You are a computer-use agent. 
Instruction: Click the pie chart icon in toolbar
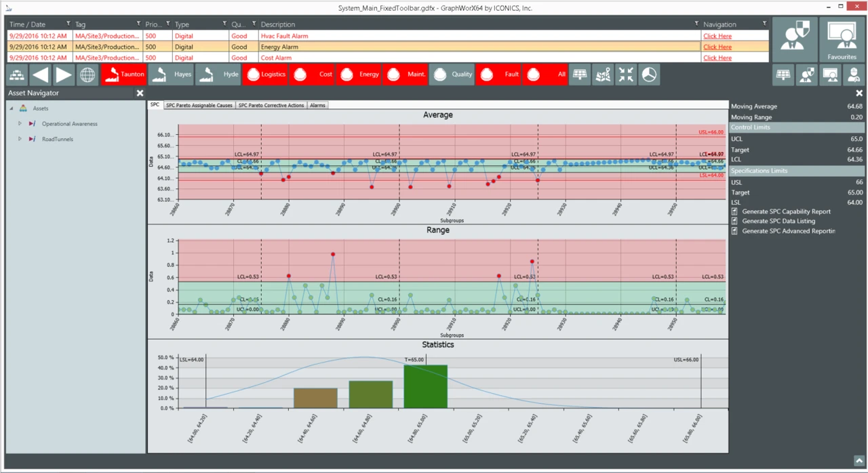tap(649, 75)
